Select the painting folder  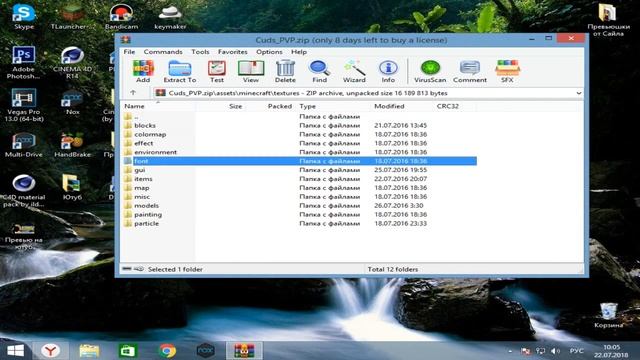300,214
